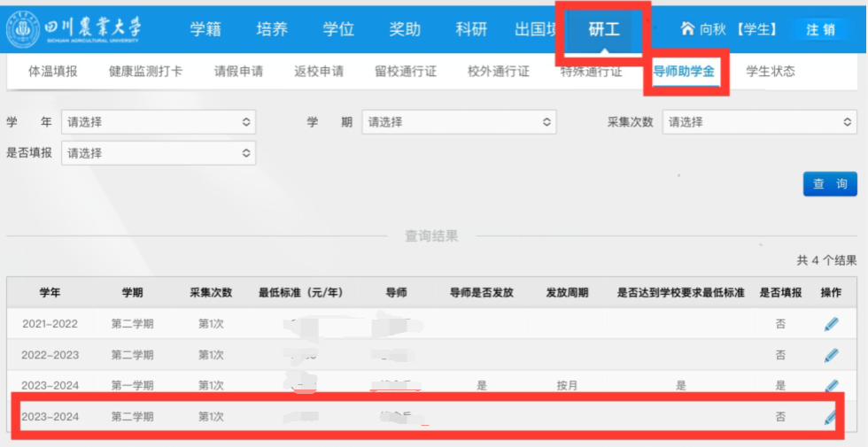The height and width of the screenshot is (447, 868).
Task: Open the 导师助学金 tab
Action: click(684, 72)
